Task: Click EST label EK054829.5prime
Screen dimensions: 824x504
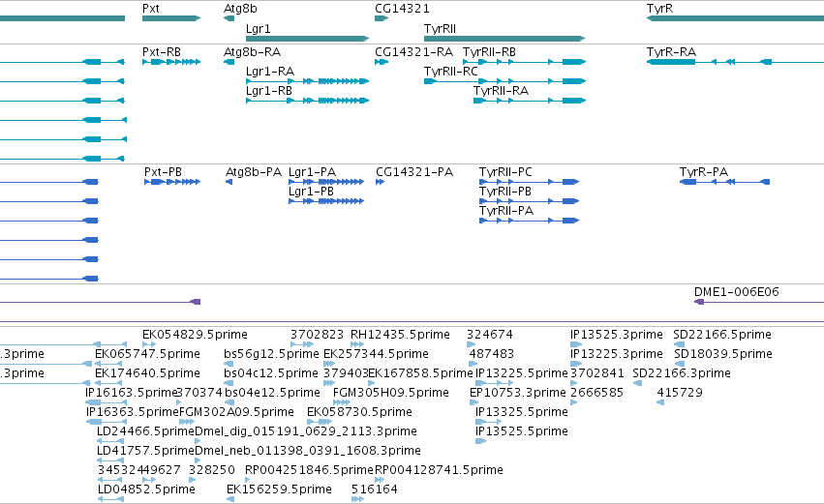Action: 195,335
